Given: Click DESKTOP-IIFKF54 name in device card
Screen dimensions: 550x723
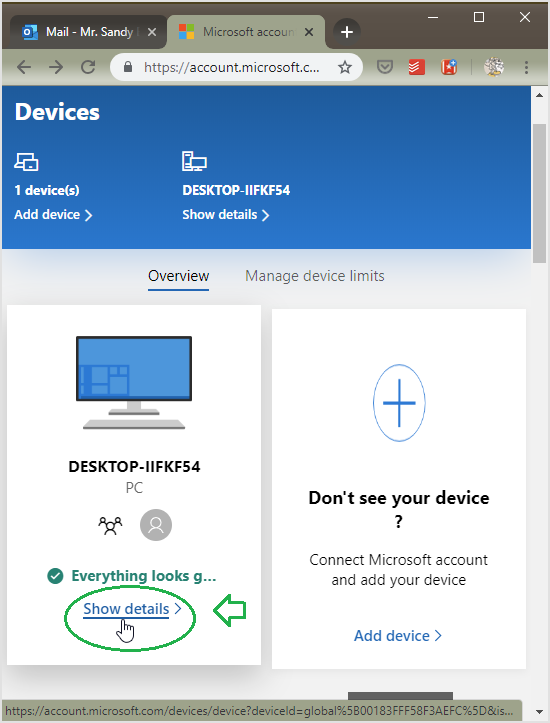Looking at the screenshot, I should coord(134,467).
